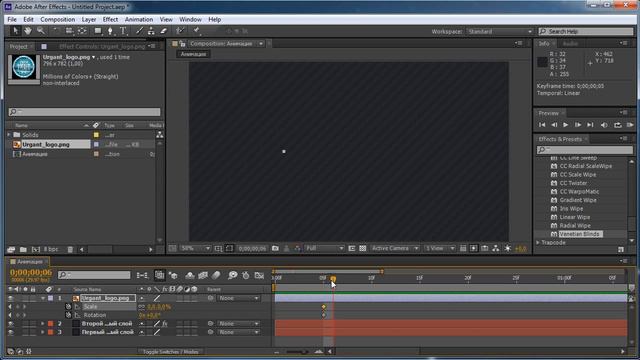Hide the Urgant_logo.png layer
640x360 pixels.
(x=11, y=298)
